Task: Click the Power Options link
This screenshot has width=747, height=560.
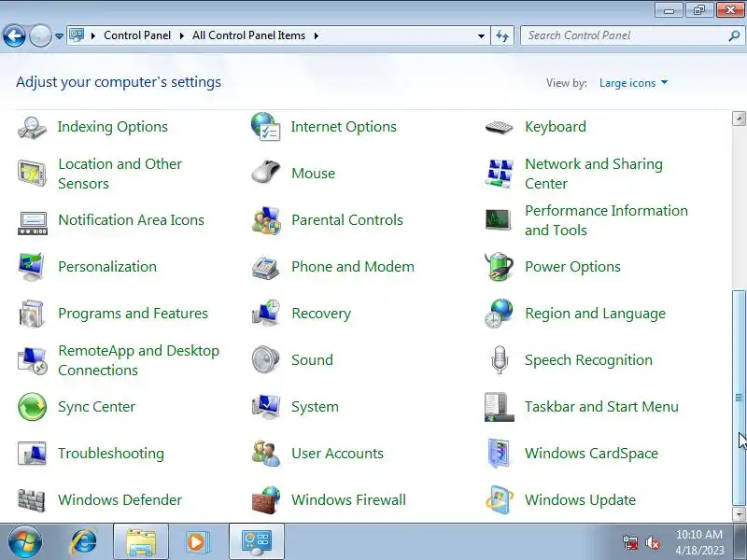Action: tap(572, 267)
